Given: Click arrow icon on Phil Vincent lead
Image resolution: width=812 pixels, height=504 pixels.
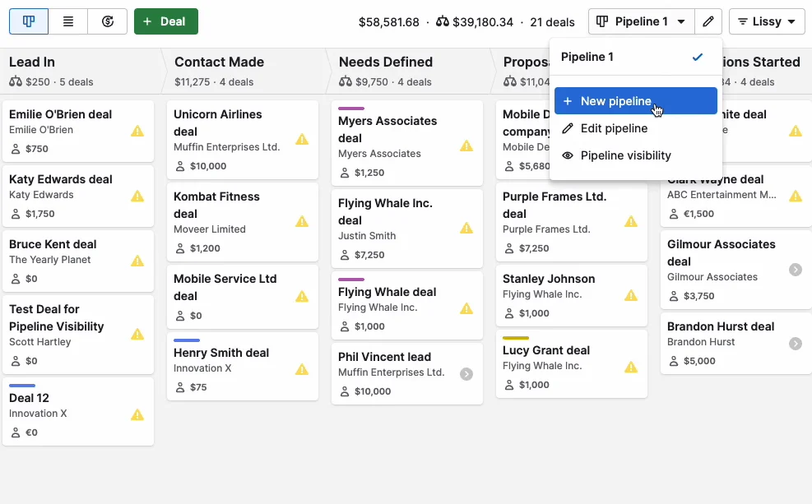Looking at the screenshot, I should (x=466, y=373).
